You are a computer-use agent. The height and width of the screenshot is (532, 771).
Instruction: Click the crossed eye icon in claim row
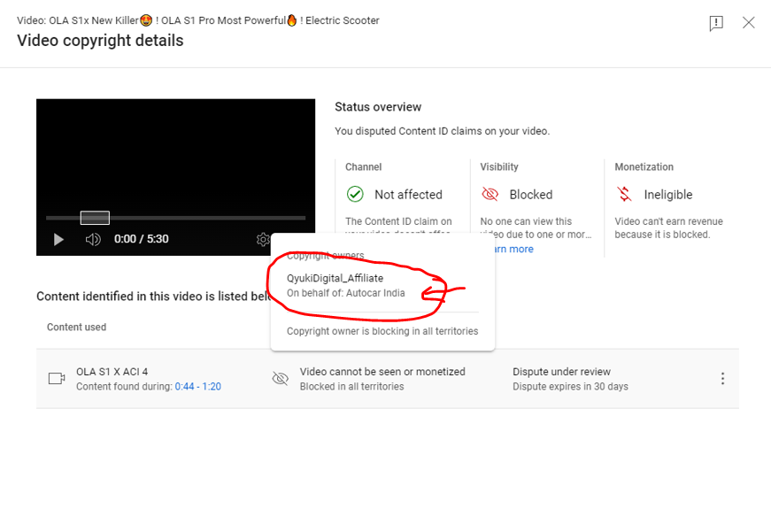point(281,379)
